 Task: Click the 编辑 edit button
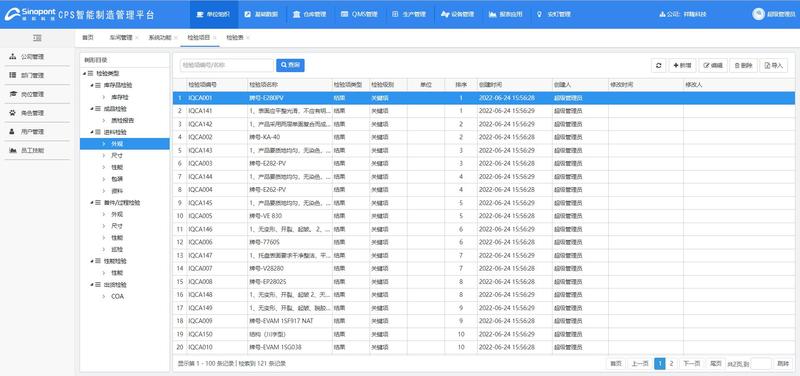[713, 65]
